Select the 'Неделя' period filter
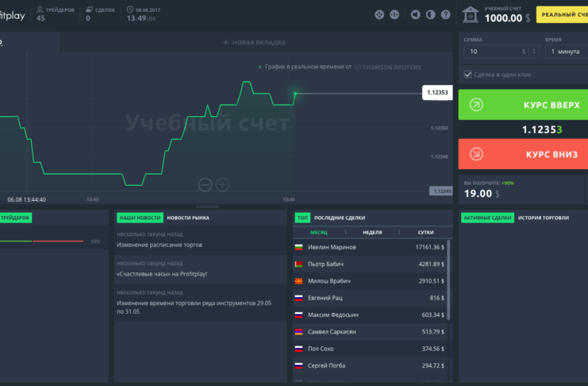This screenshot has height=386, width=588. click(372, 233)
